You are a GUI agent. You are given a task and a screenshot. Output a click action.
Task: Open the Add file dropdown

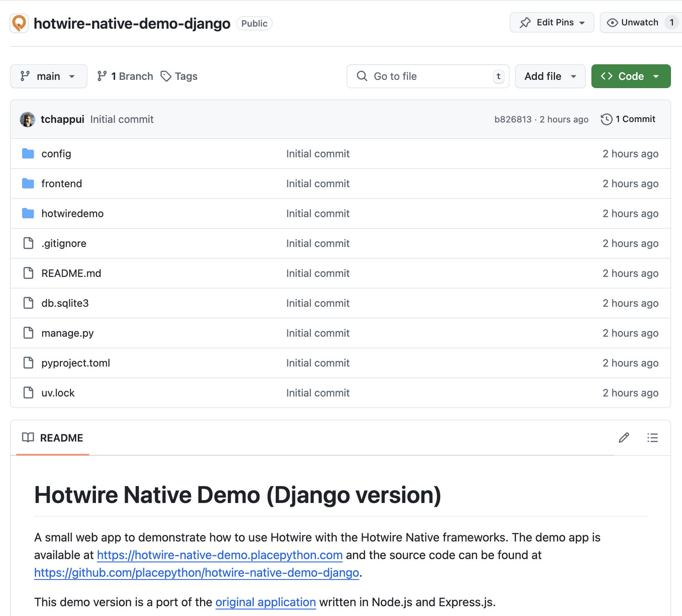click(x=550, y=76)
